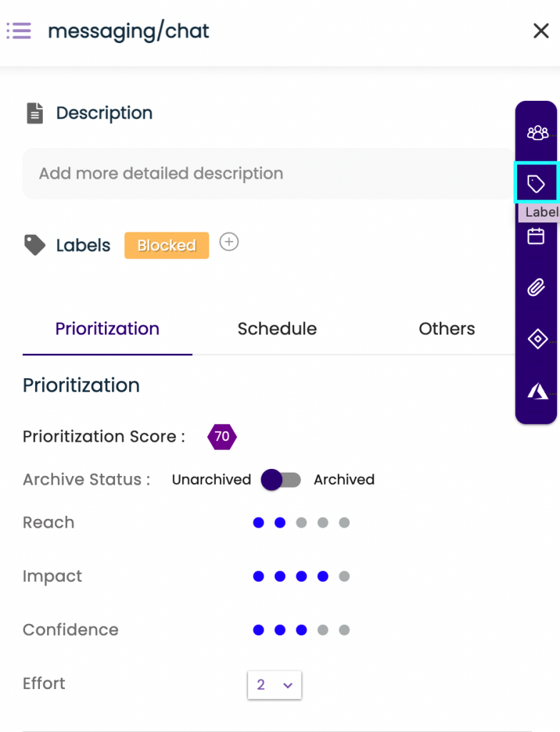Click the Blocked label chip

(x=166, y=245)
